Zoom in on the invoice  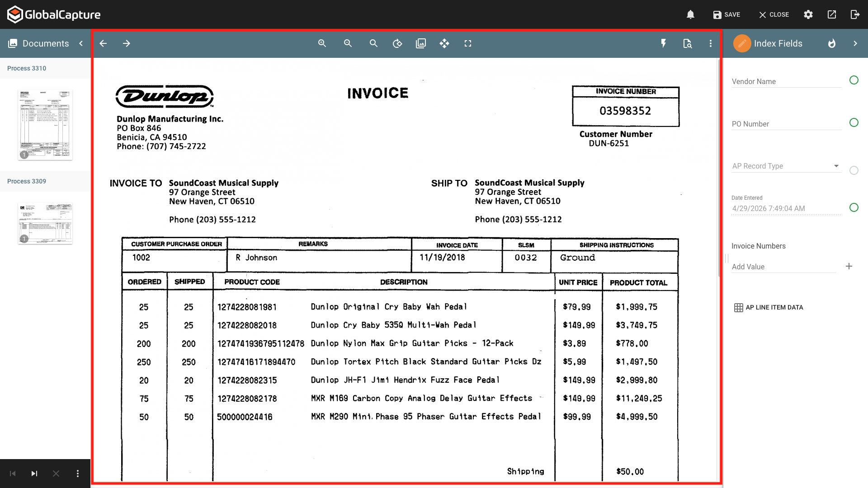point(322,43)
